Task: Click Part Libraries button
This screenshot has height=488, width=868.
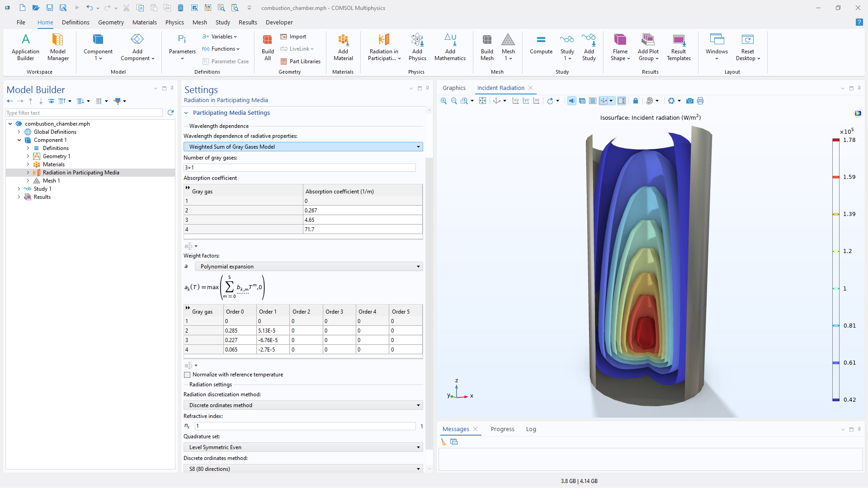Action: click(x=300, y=61)
